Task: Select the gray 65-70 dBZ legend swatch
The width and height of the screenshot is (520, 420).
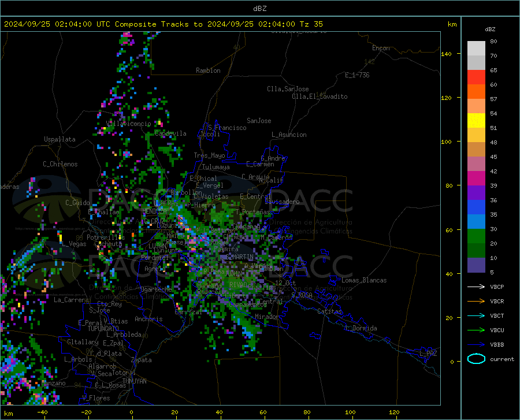Action: [x=476, y=62]
